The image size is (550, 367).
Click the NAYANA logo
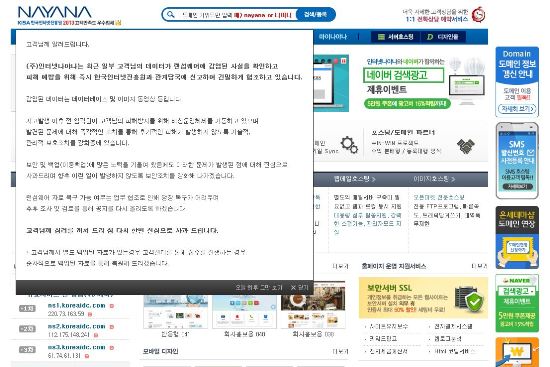click(x=55, y=13)
